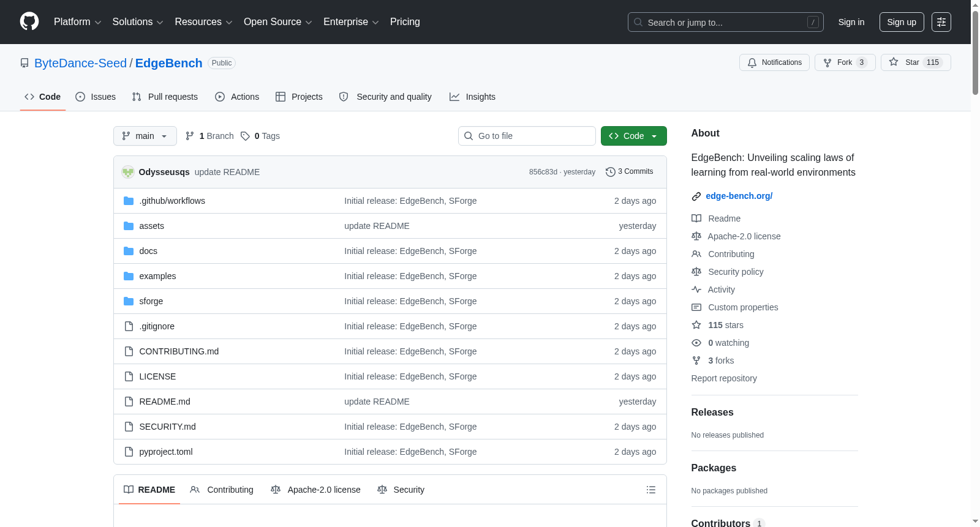Click the 115 stars count in About

coord(726,325)
